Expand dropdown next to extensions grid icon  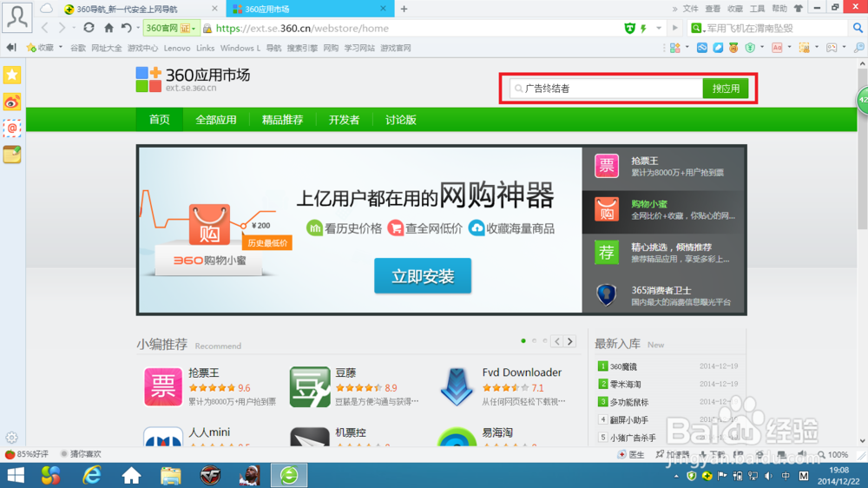687,48
